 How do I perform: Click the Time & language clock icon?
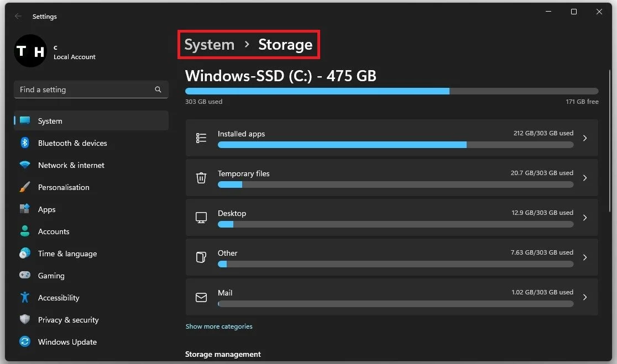25,253
